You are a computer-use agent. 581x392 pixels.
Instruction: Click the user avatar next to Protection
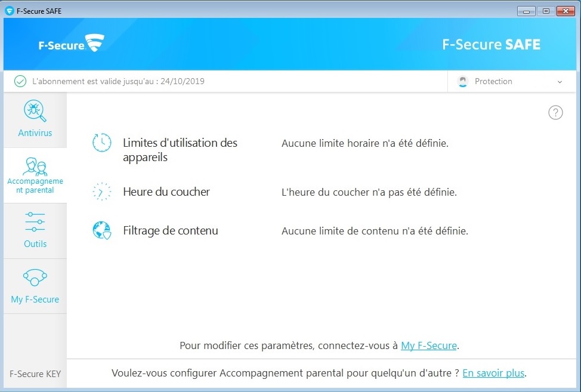click(x=462, y=81)
